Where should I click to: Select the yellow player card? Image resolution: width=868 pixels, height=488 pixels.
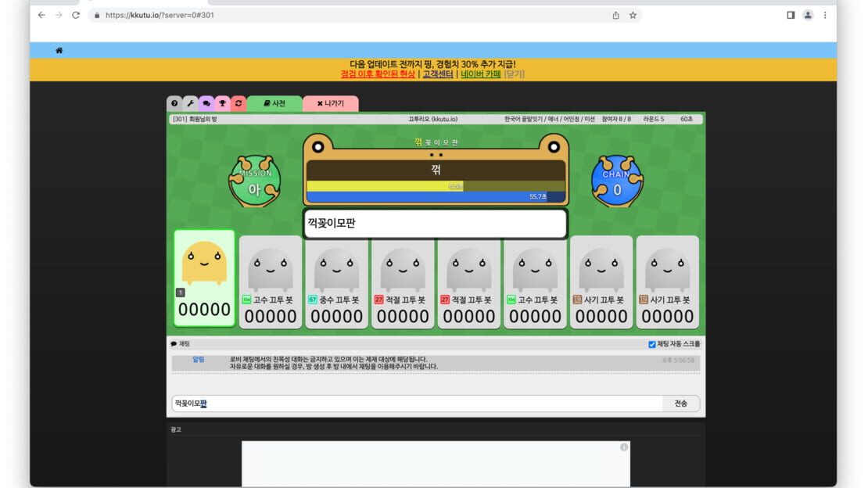click(x=204, y=278)
